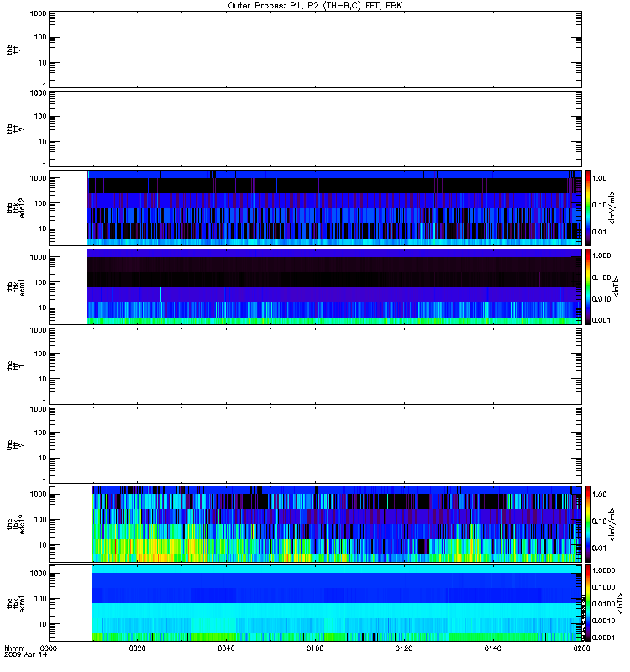Click "1.00" on the thc edc12 color bar

point(599,494)
